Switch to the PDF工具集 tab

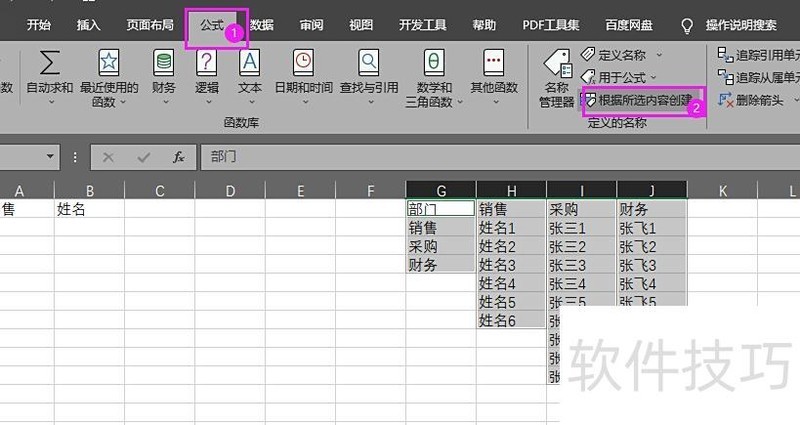pyautogui.click(x=551, y=25)
